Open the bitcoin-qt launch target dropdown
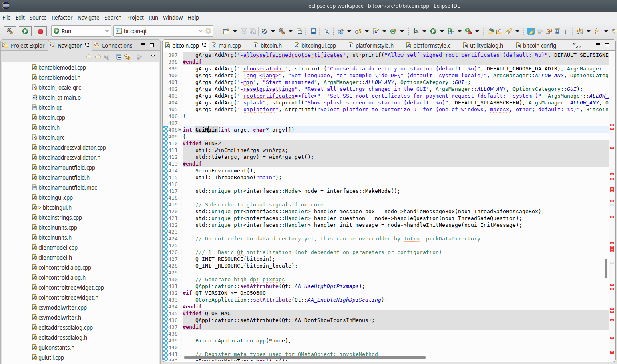This screenshot has height=364, width=617. point(201,31)
